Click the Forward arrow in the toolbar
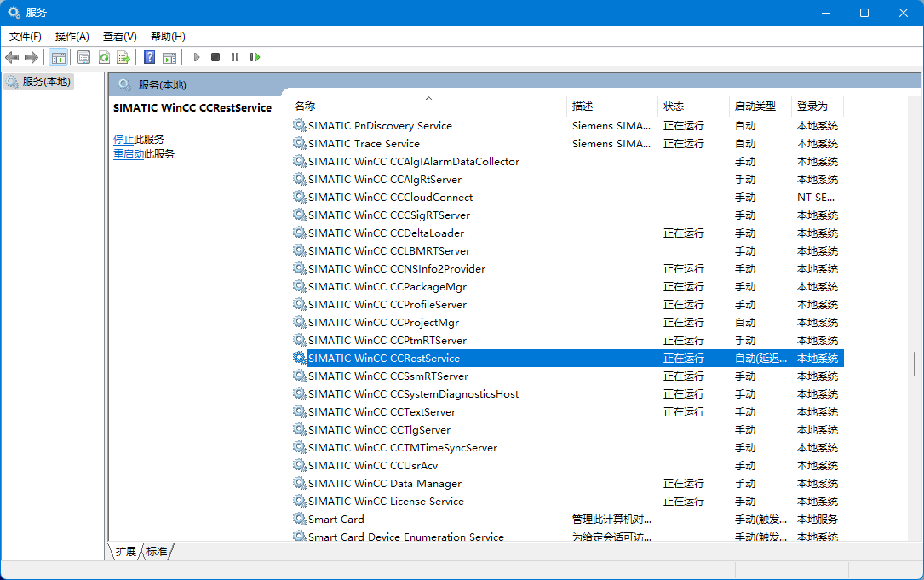Image resolution: width=924 pixels, height=580 pixels. pos(32,57)
